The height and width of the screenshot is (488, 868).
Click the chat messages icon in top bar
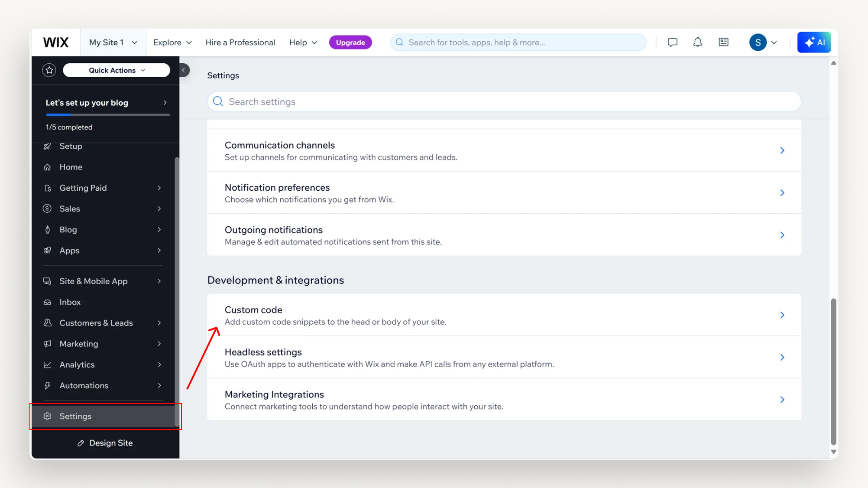click(672, 42)
